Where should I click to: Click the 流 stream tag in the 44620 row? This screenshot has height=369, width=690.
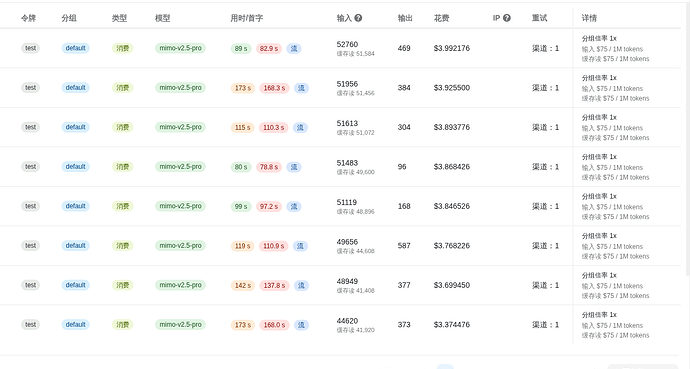point(301,325)
